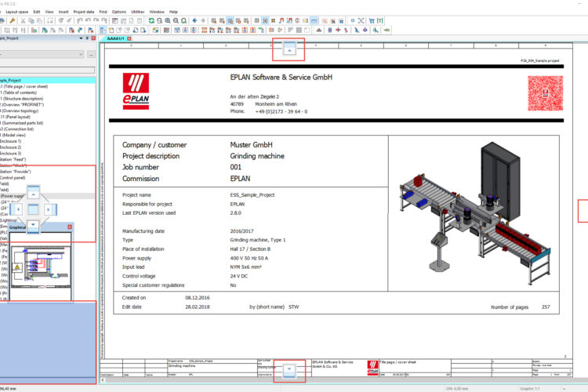Viewport: 588px width, 392px height.
Task: Select the Summarized parts list page
Action: pos(22,123)
